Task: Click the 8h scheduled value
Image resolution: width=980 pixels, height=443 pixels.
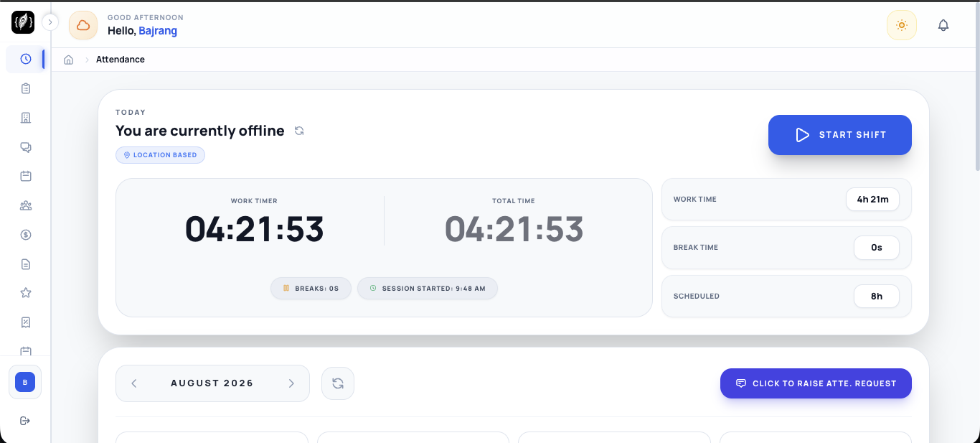Action: [877, 297]
